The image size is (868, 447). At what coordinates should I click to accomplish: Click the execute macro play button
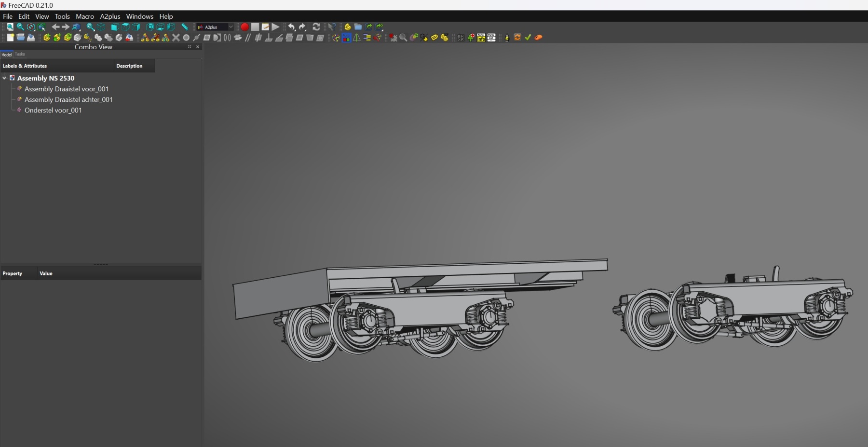[275, 27]
